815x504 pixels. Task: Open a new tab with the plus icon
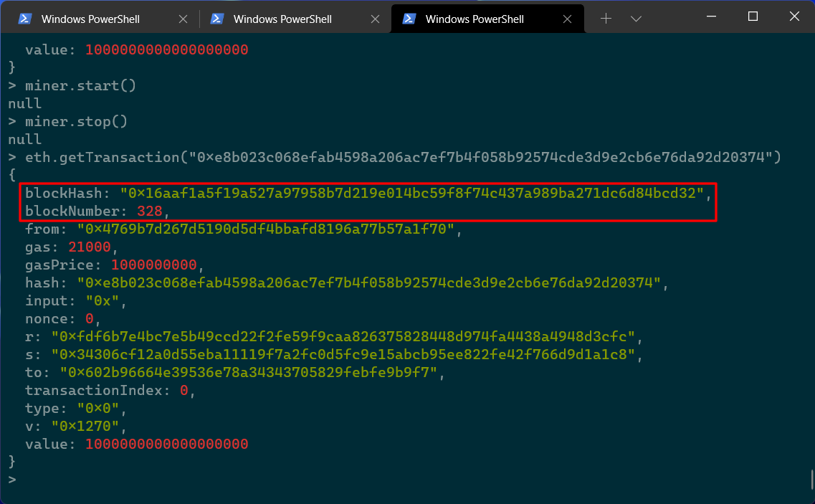pos(606,19)
